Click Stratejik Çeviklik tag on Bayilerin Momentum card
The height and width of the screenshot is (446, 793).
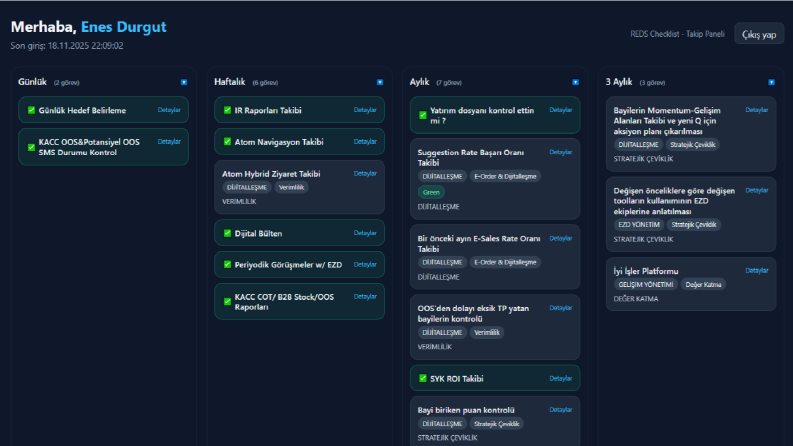[692, 145]
